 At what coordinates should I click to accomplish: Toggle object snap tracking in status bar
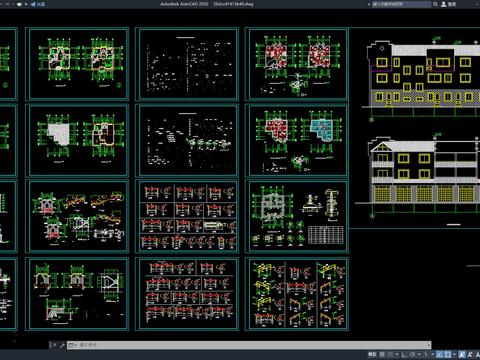440,354
